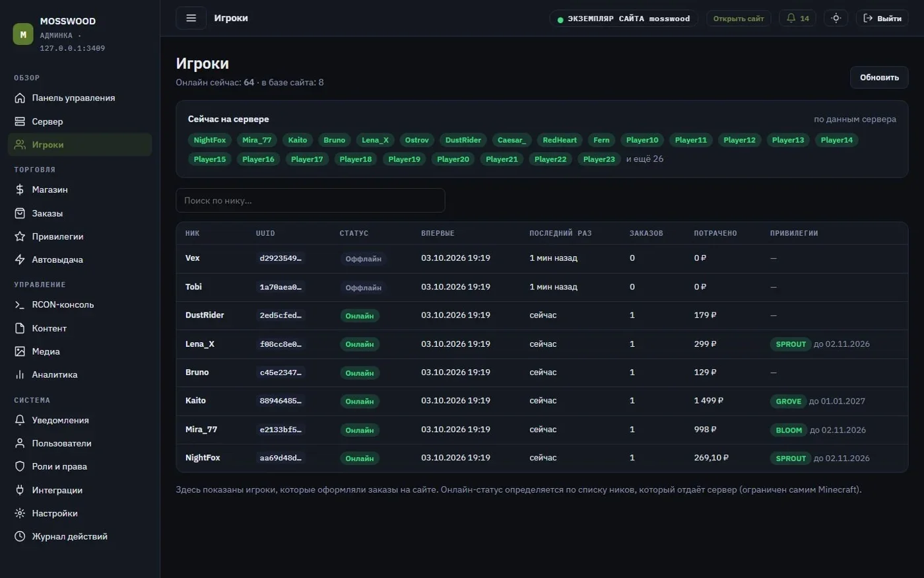This screenshot has height=578, width=924.
Task: Open Контент file icon
Action: click(x=20, y=328)
